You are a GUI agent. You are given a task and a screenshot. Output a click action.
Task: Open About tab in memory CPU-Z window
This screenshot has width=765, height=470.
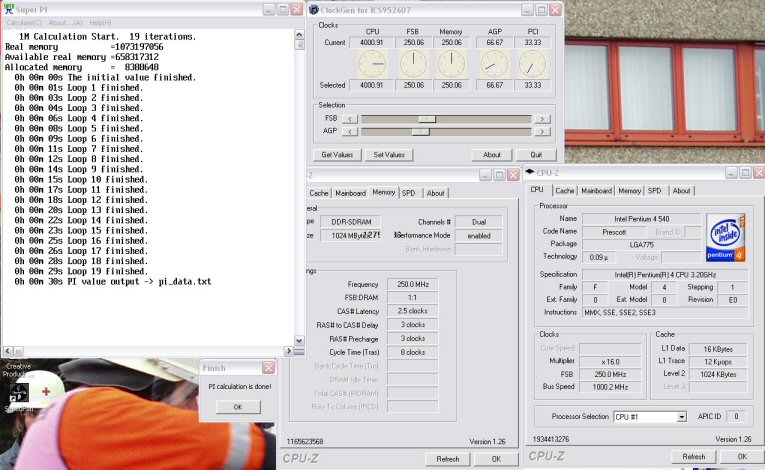click(435, 193)
